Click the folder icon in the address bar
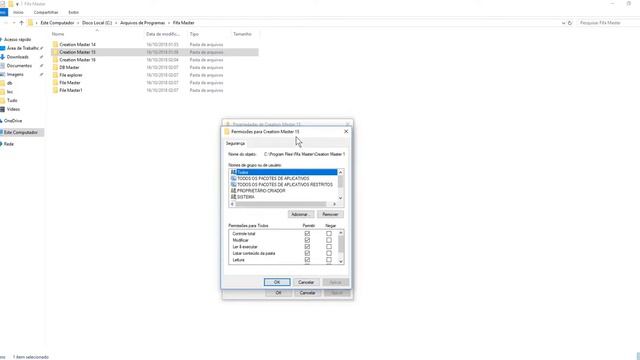640x360 pixels. [30, 23]
